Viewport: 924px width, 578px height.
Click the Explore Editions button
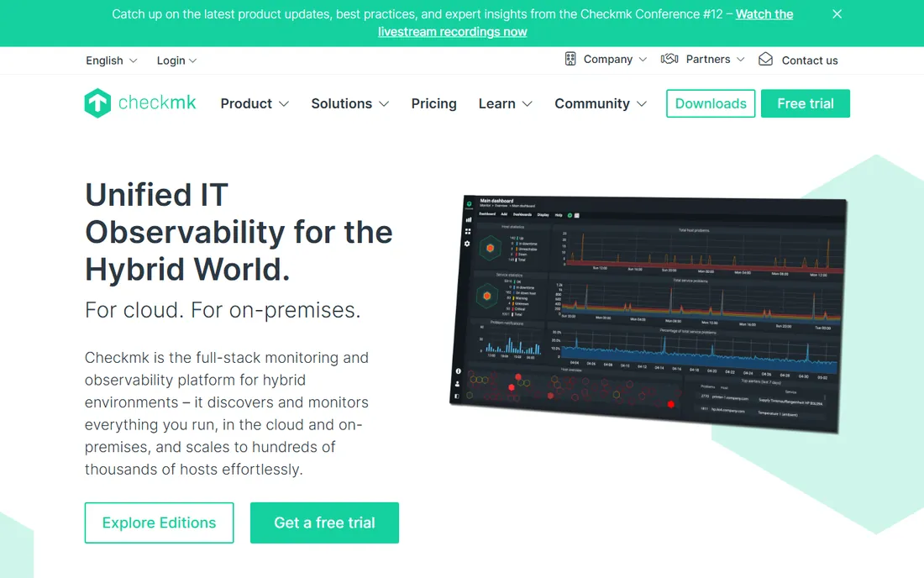159,523
